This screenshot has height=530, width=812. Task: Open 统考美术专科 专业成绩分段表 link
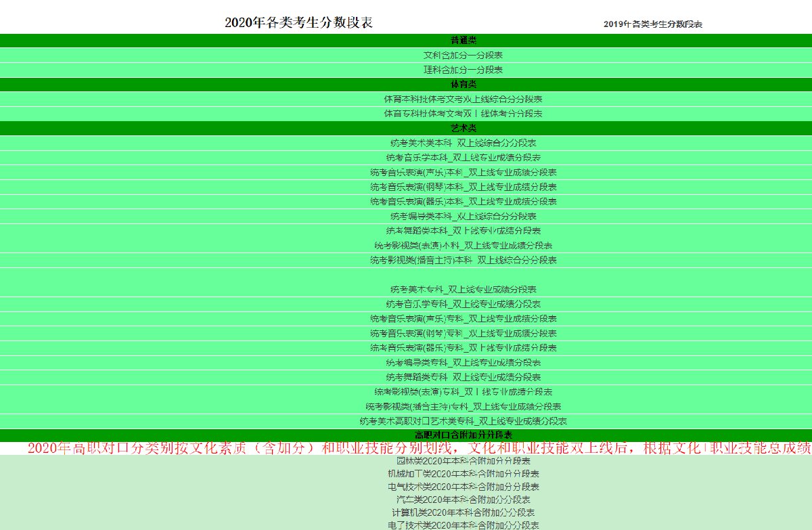[463, 290]
